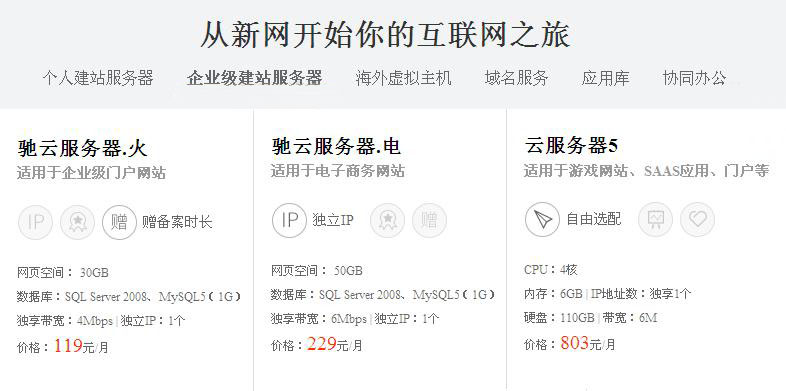The height and width of the screenshot is (391, 786).
Task: Click the paper-plane 自由选配 icon
Action: 542,220
